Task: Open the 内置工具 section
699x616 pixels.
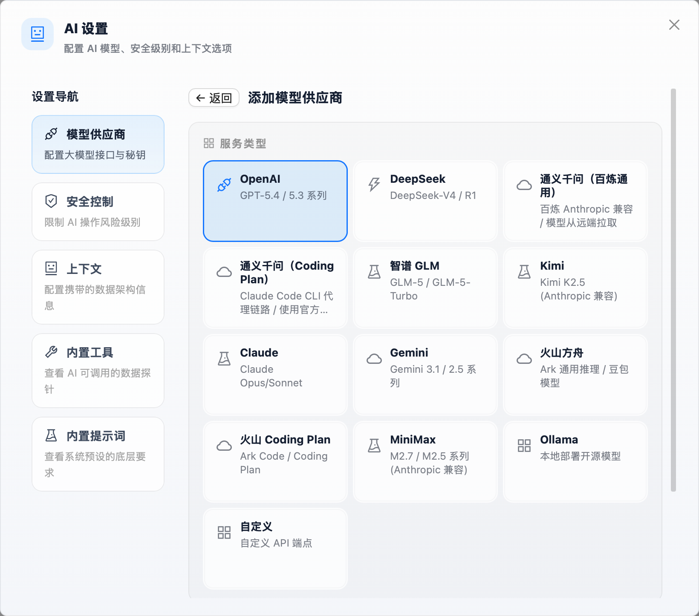Action: pos(98,371)
